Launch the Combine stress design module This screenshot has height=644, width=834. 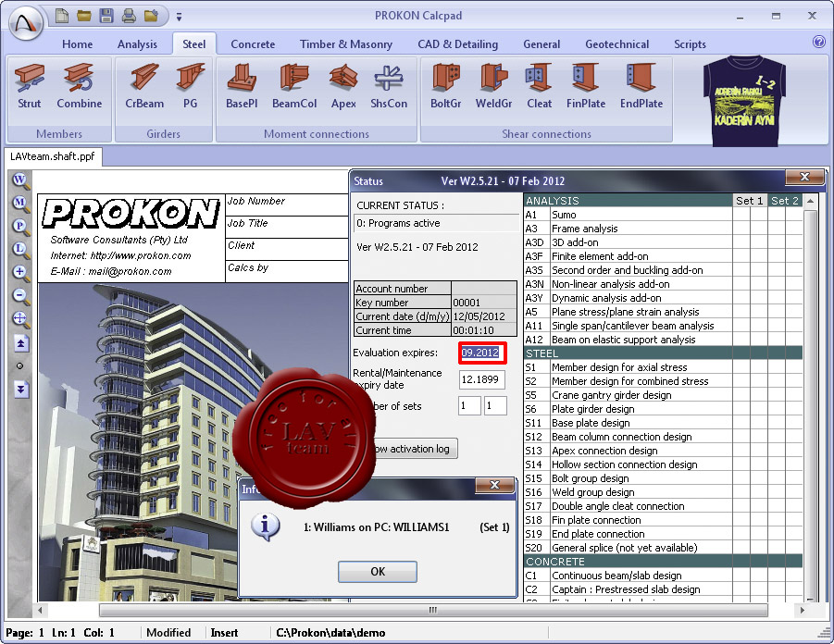point(80,86)
